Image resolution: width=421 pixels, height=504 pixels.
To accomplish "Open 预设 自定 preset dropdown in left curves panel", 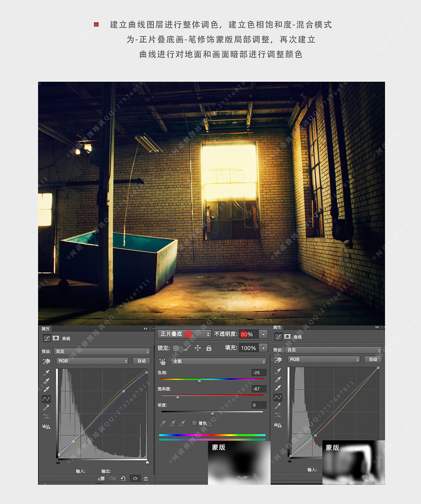I will coord(102,351).
